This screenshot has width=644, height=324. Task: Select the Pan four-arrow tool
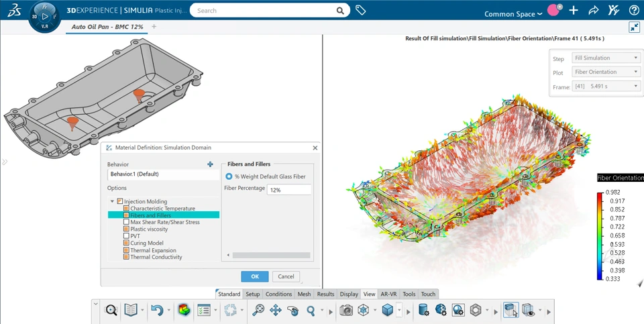pyautogui.click(x=275, y=310)
